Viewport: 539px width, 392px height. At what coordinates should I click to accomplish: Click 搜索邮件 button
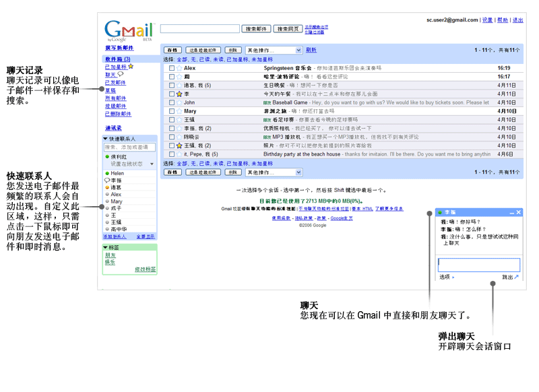point(256,29)
